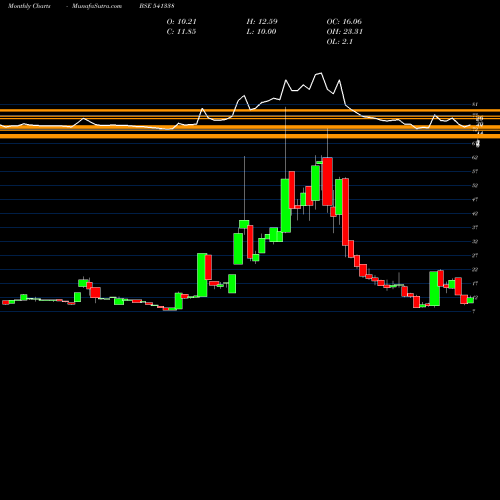The height and width of the screenshot is (500, 500).
Task: Open the MunafaSutra.com label
Action: 97,6
